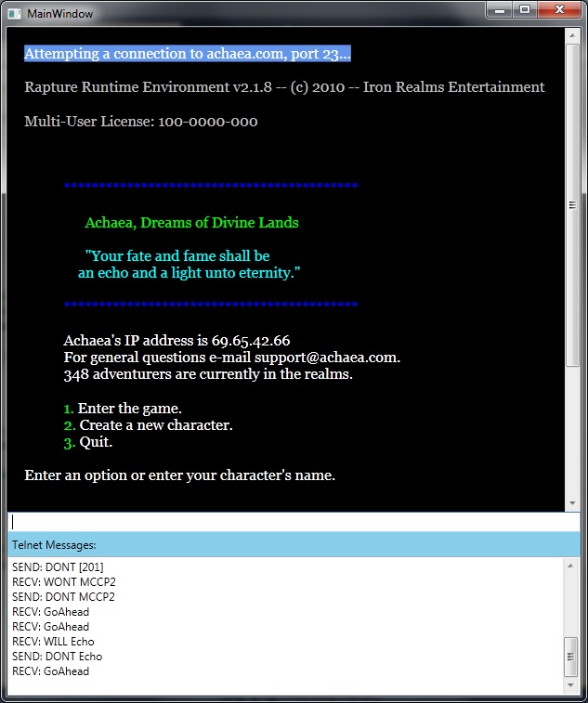Click '348 adventurers are currently' line
Image resolution: width=588 pixels, height=703 pixels.
[x=208, y=374]
